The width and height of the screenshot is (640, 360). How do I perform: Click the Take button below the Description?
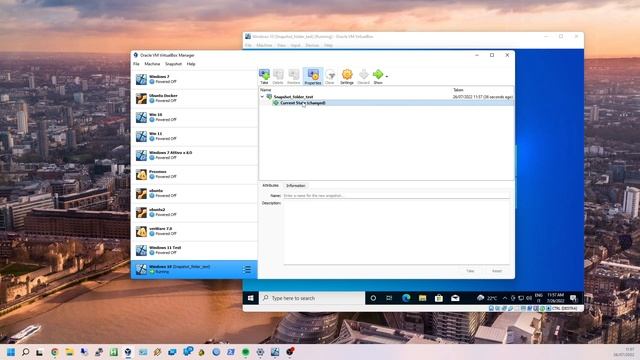(x=470, y=271)
